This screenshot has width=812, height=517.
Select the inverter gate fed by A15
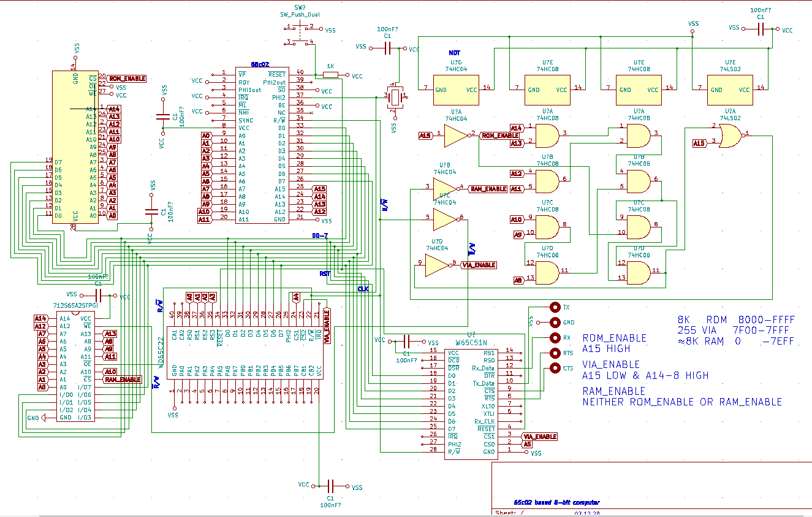click(455, 136)
